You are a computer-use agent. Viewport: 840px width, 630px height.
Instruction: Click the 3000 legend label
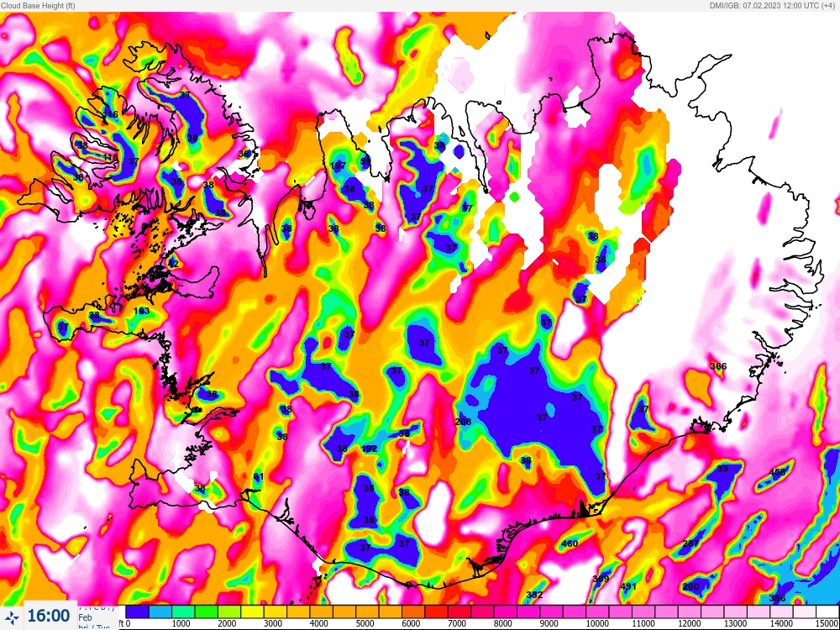(x=273, y=623)
